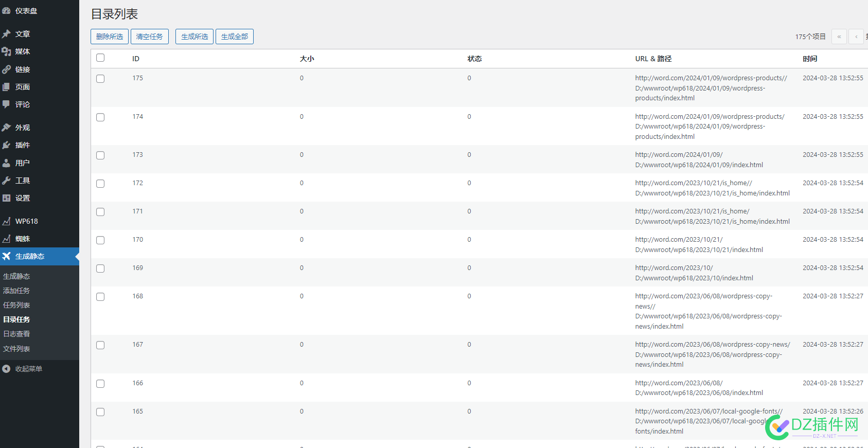Check the checkbox for row ID 167
The width and height of the screenshot is (868, 448).
coord(100,345)
